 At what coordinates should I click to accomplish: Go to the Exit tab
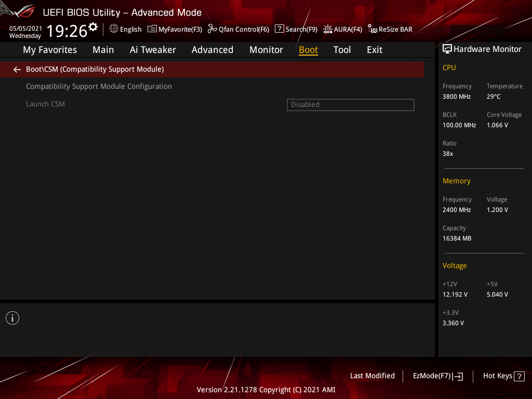coord(375,50)
